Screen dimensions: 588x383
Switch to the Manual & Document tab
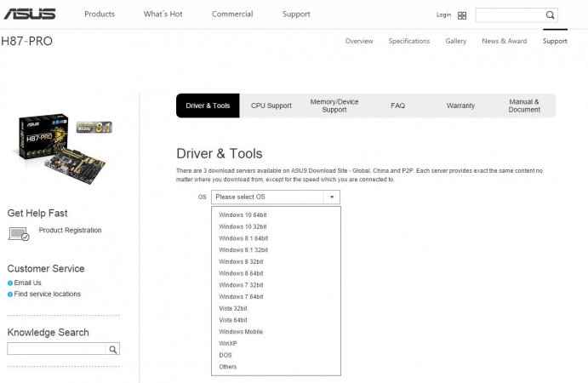[x=524, y=106]
